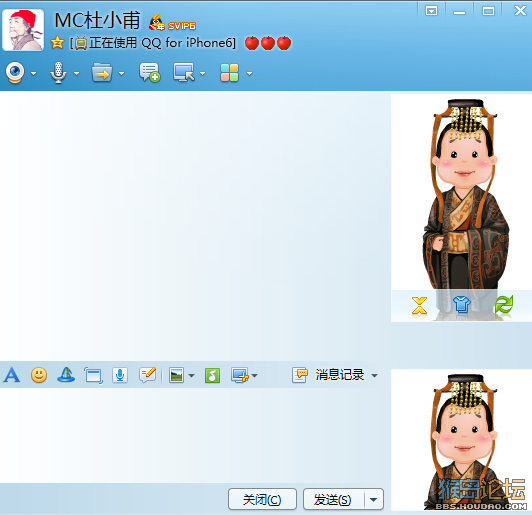Start a video call with webcam icon
532x515 pixels.
[x=15, y=73]
